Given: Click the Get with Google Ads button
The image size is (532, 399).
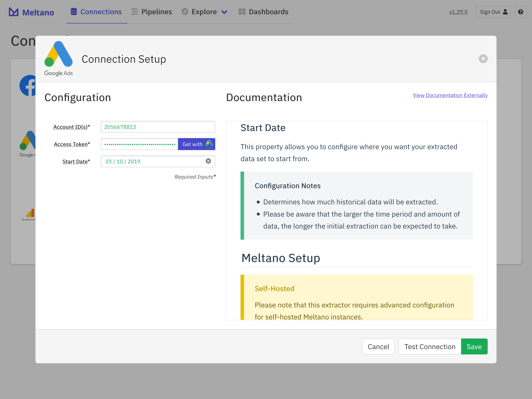Looking at the screenshot, I should tap(196, 144).
